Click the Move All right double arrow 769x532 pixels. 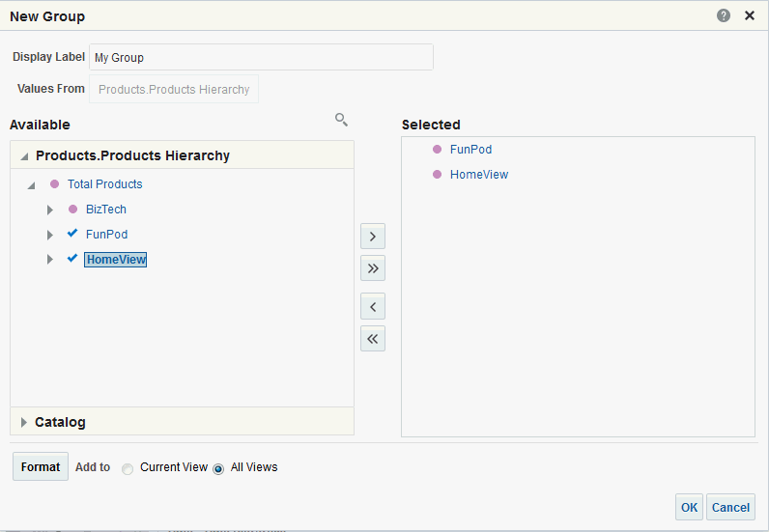[x=373, y=267]
